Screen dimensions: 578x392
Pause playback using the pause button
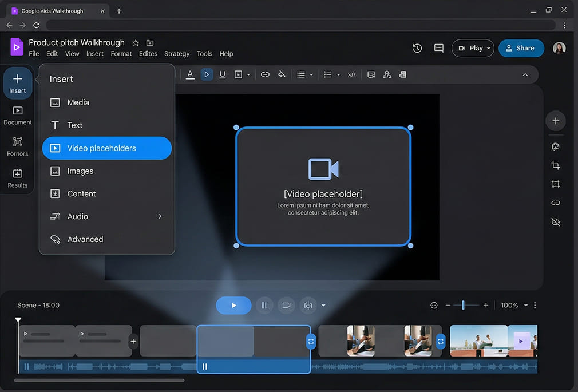click(x=264, y=305)
